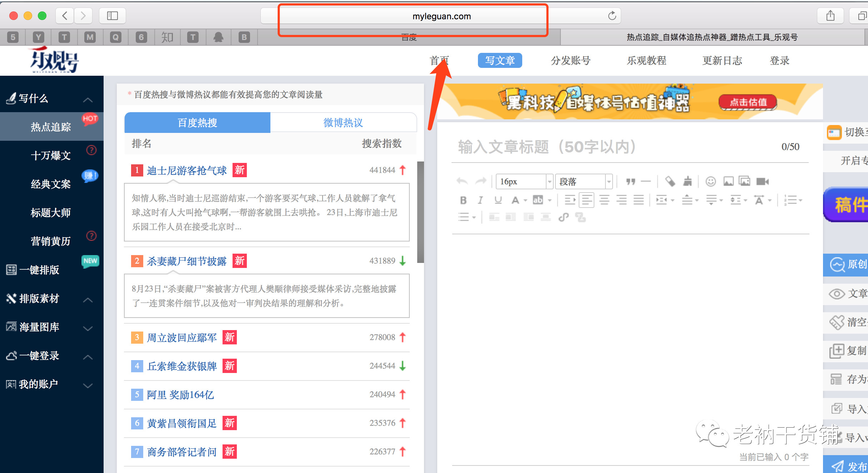The height and width of the screenshot is (473, 868).
Task: Reload the page in Safari
Action: point(612,16)
